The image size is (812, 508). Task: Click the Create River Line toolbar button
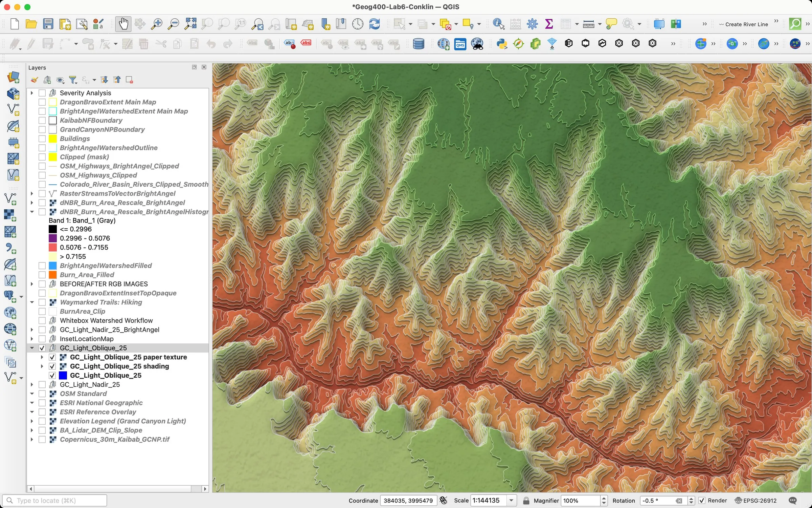(743, 24)
